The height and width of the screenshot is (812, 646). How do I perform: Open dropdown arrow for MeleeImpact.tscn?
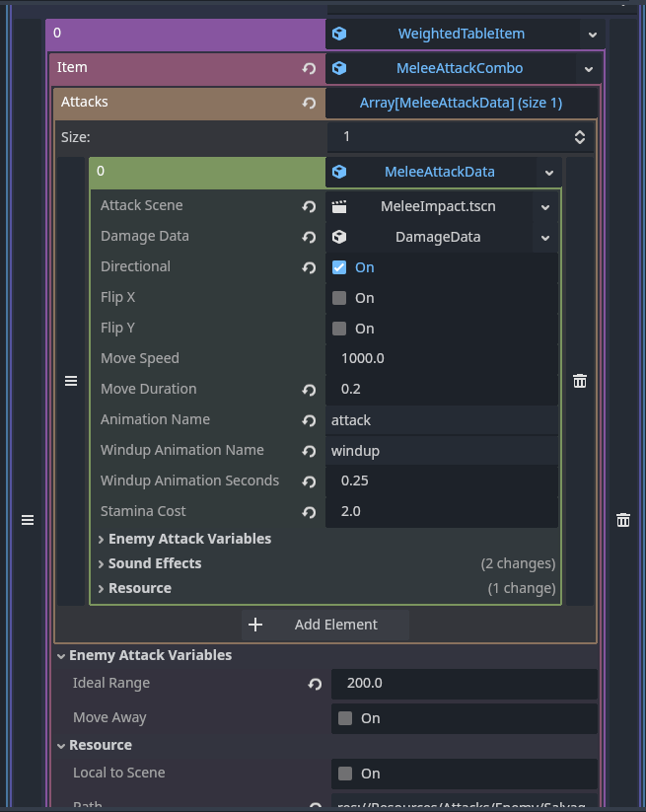pyautogui.click(x=544, y=207)
